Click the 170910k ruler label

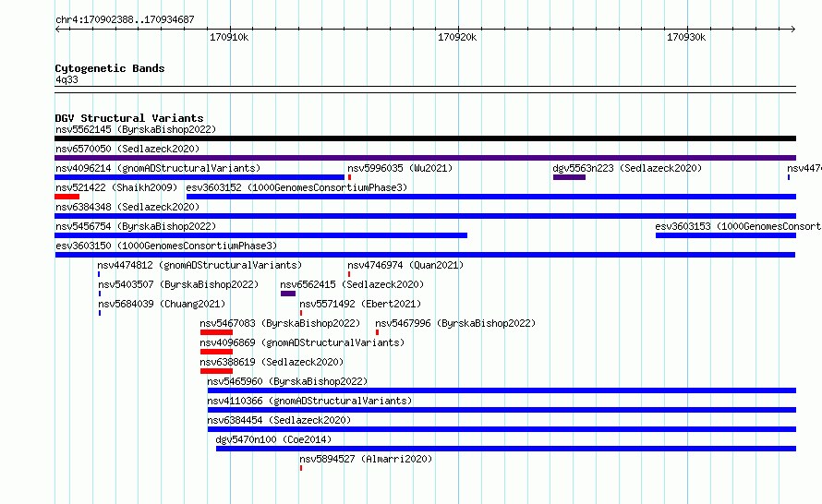pyautogui.click(x=229, y=38)
